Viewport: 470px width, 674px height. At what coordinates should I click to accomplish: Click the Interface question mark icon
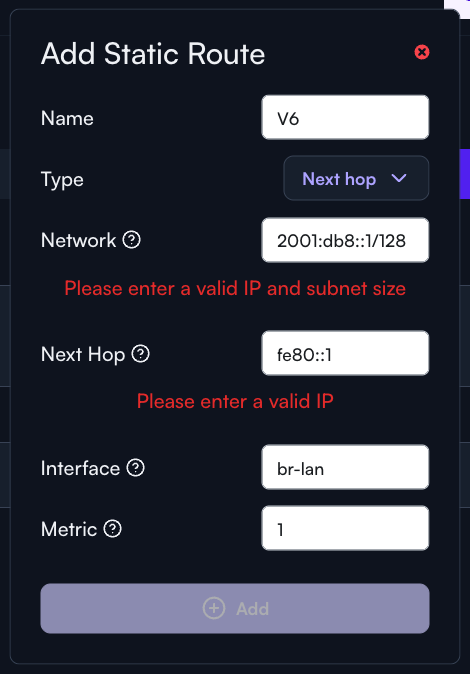pos(135,468)
